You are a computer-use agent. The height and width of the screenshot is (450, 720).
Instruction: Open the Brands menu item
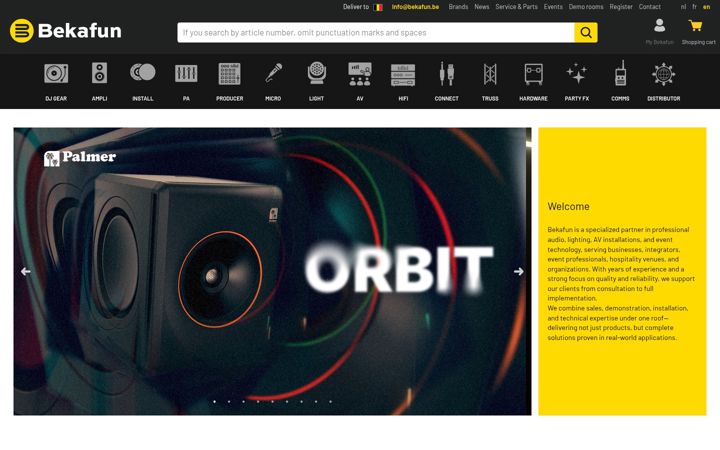tap(458, 7)
